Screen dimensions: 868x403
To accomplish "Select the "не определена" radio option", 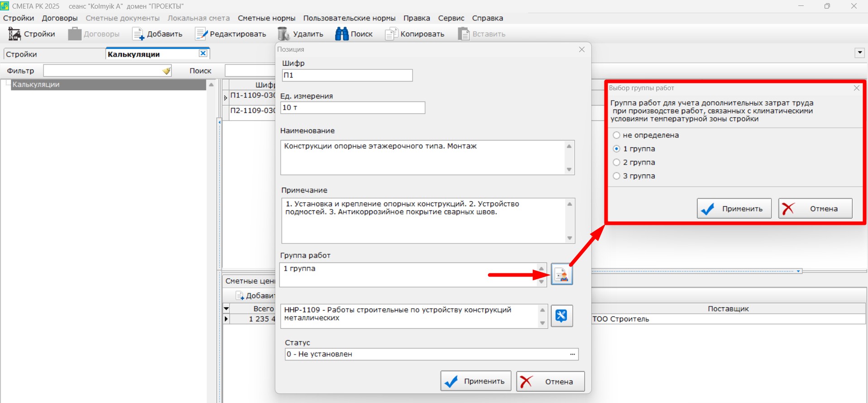I will pyautogui.click(x=616, y=135).
